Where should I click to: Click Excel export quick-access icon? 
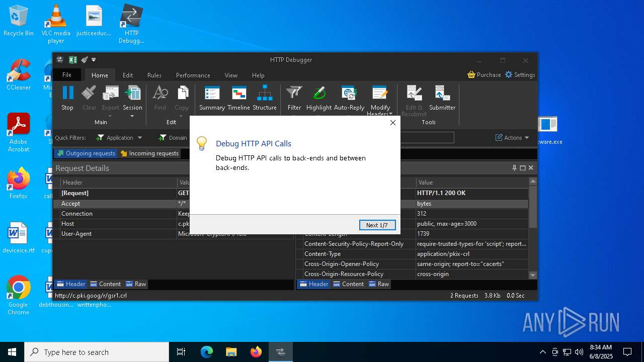click(72, 60)
